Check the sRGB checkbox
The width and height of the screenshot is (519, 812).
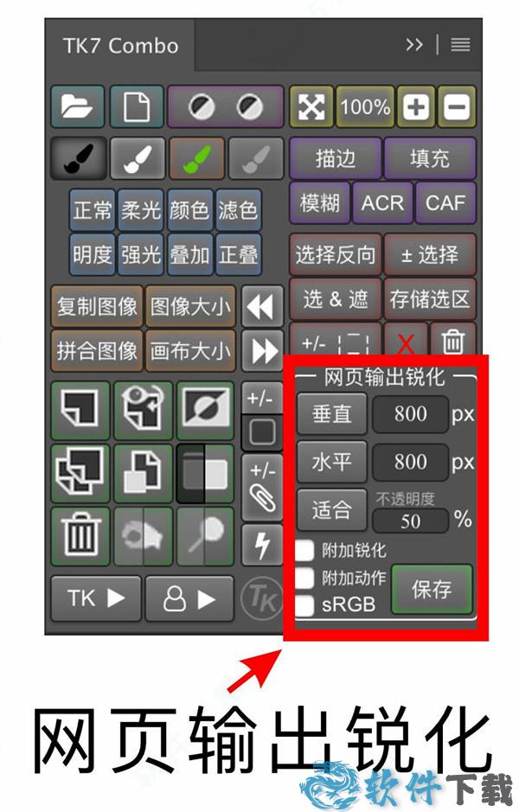304,604
